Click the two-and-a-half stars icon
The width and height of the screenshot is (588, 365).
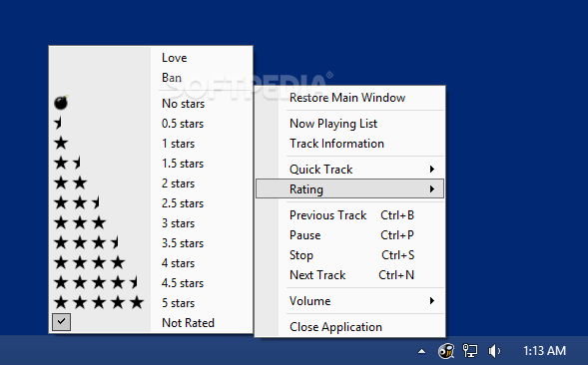click(77, 202)
